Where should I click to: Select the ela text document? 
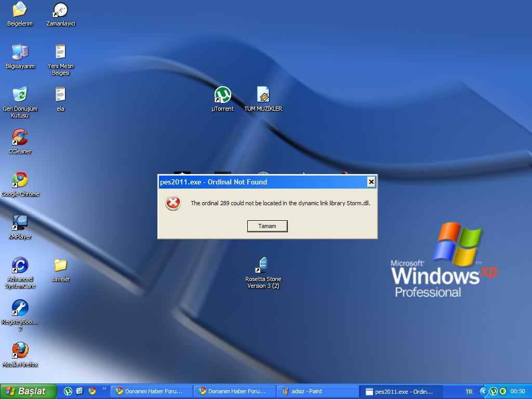(60, 99)
